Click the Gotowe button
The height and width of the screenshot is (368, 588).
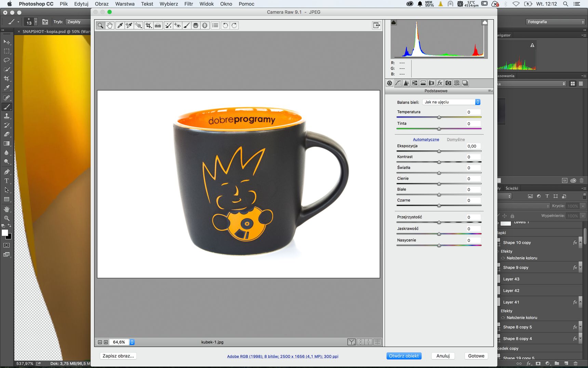[476, 356]
